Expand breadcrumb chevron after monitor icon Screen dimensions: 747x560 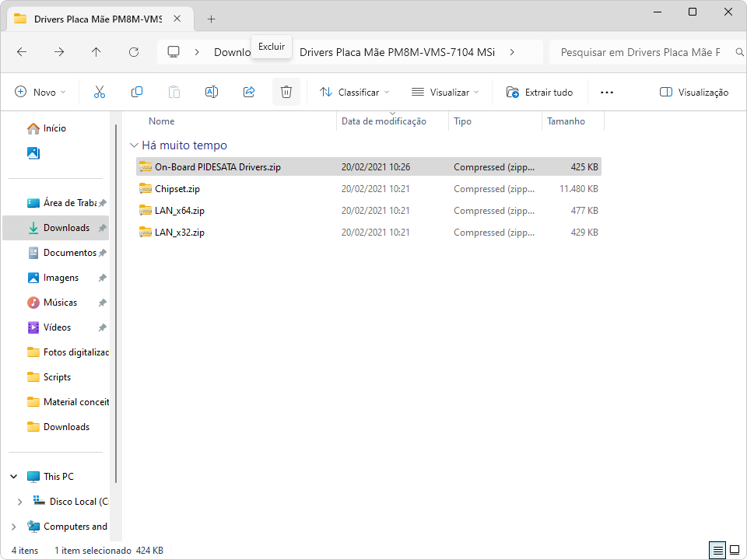pos(197,52)
